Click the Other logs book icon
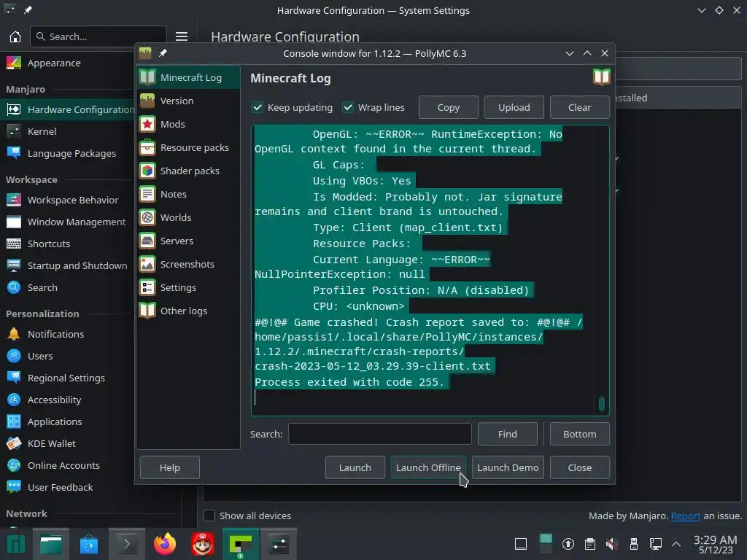747x560 pixels. coord(147,311)
